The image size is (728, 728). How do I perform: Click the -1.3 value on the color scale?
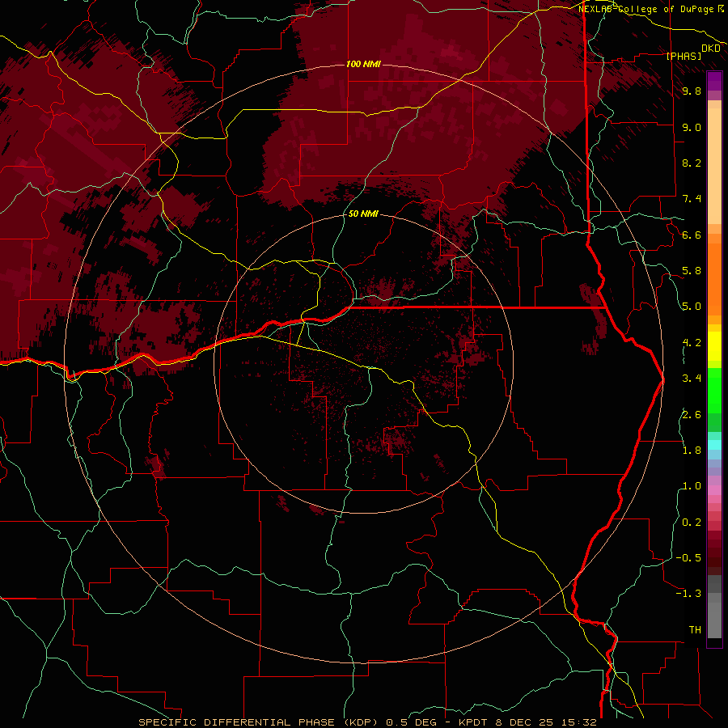(688, 594)
